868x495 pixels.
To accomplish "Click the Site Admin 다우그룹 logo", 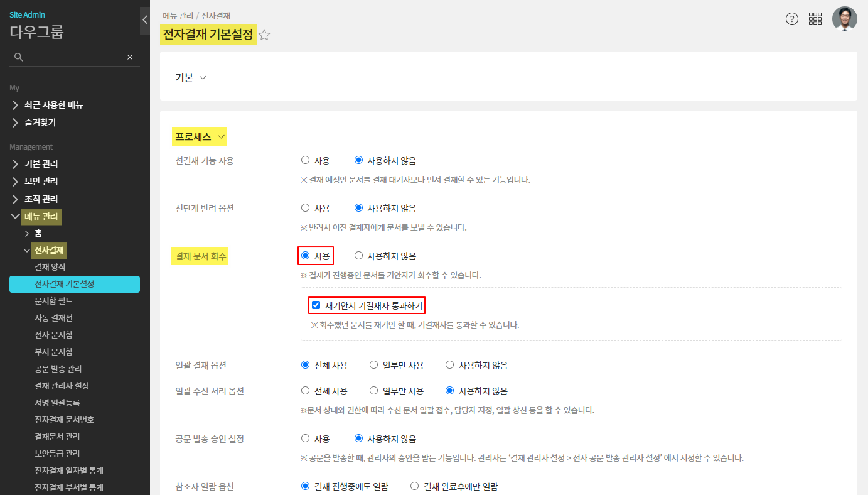I will click(x=36, y=25).
